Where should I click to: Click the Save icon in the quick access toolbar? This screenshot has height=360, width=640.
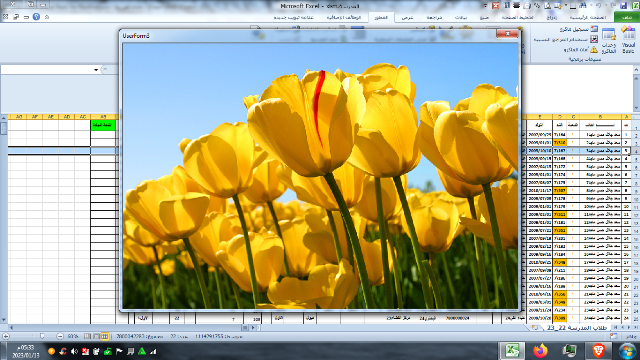click(x=624, y=5)
